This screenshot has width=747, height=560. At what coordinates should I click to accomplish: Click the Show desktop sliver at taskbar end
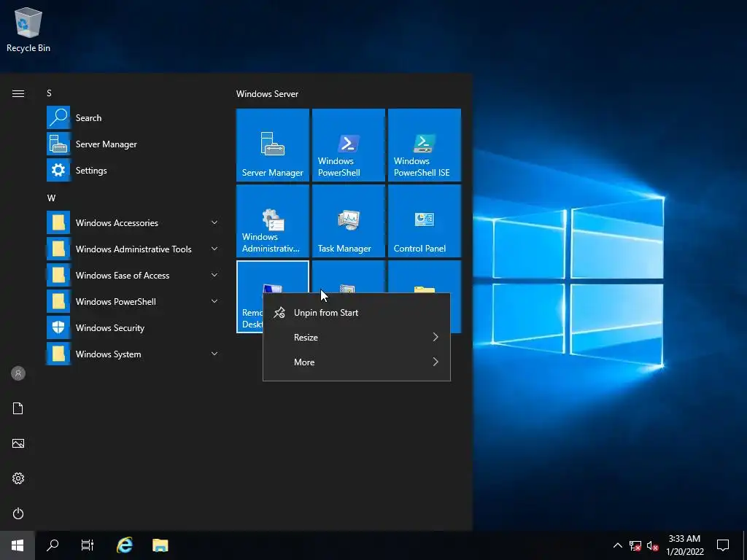click(745, 545)
